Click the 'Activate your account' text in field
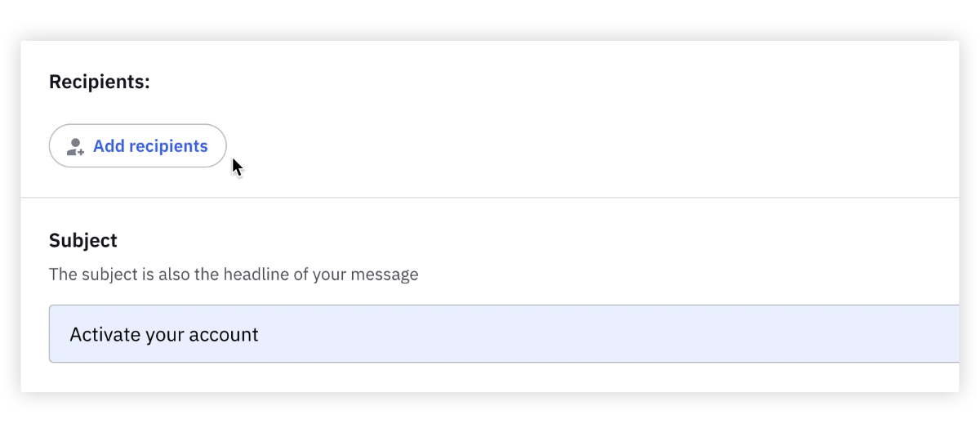This screenshot has width=980, height=433. (164, 335)
